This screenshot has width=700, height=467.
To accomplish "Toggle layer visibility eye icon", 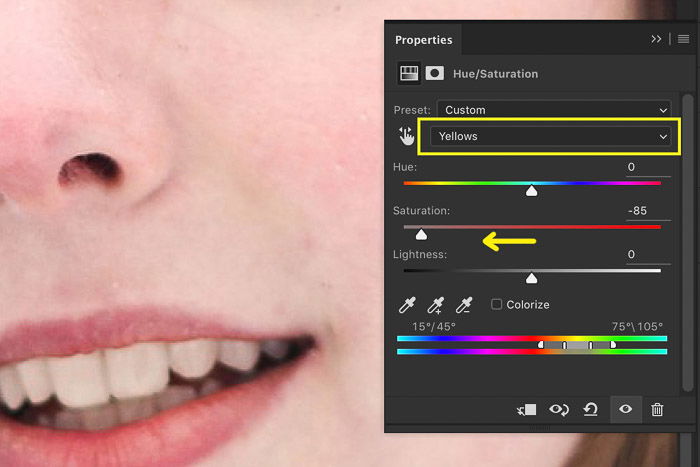I will click(x=625, y=409).
